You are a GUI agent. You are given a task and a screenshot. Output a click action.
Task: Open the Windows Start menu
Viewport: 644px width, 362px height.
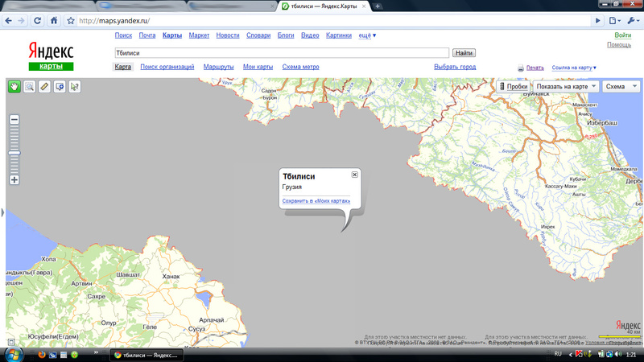12,354
